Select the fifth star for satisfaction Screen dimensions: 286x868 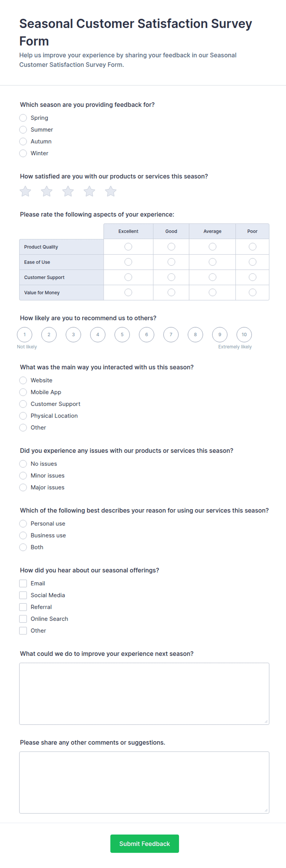[x=111, y=191]
